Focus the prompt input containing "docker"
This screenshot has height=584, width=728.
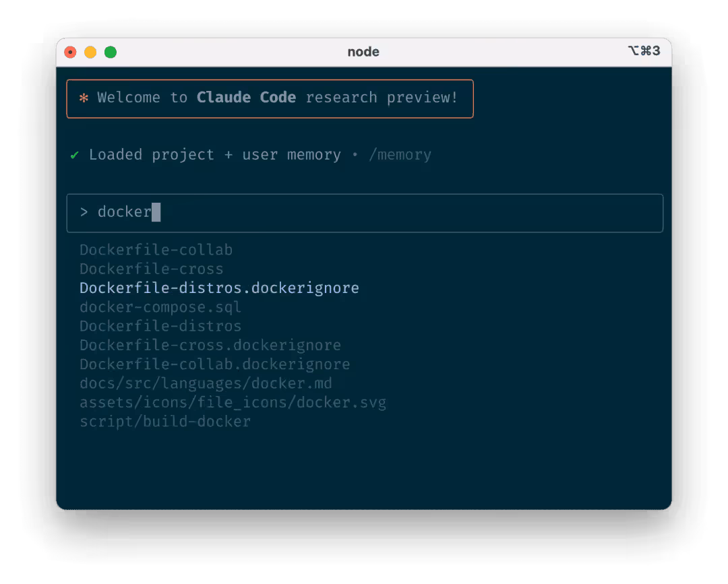(364, 213)
